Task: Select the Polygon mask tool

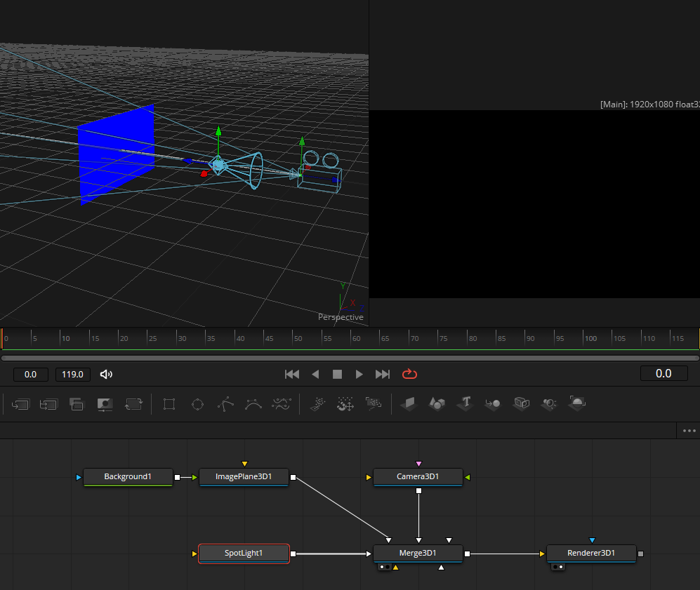Action: pos(225,404)
